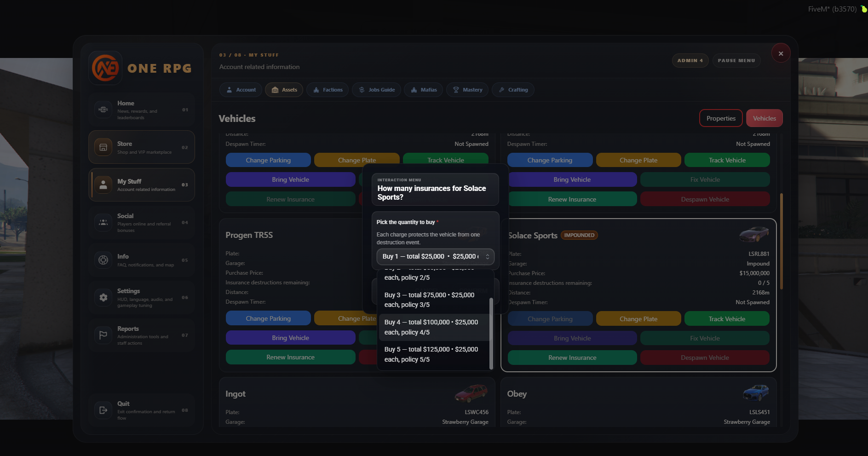Open the Factions tab
Viewport: 868px width, 456px height.
coord(328,90)
